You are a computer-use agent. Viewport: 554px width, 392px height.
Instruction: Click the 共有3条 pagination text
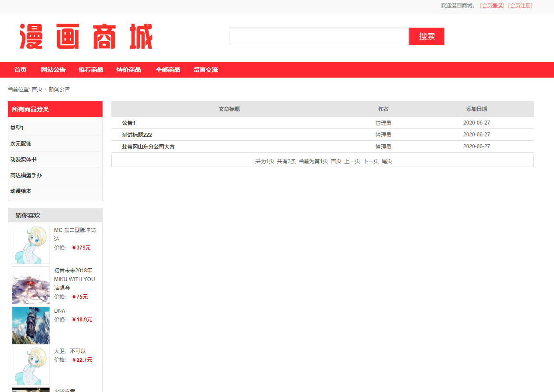286,161
